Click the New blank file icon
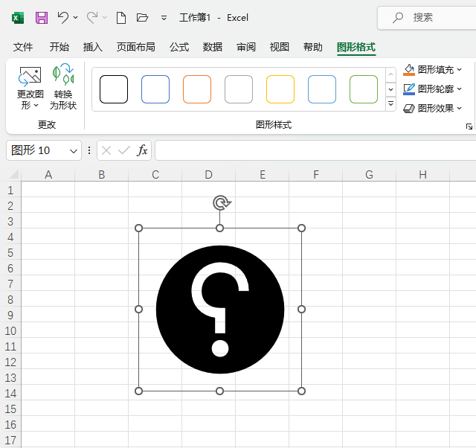This screenshot has height=448, width=476. 120,17
